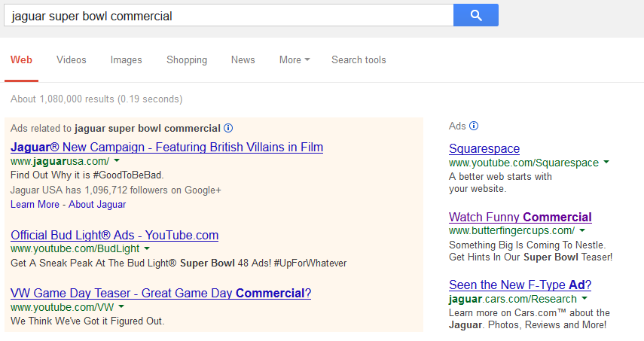Switch to the Images tab
Image resolution: width=644 pixels, height=341 pixels.
click(127, 60)
